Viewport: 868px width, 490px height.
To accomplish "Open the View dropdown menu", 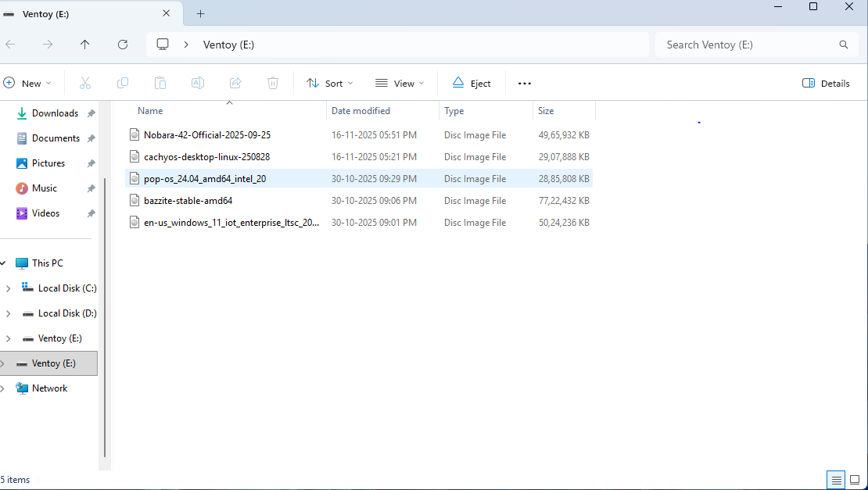I will pyautogui.click(x=400, y=83).
